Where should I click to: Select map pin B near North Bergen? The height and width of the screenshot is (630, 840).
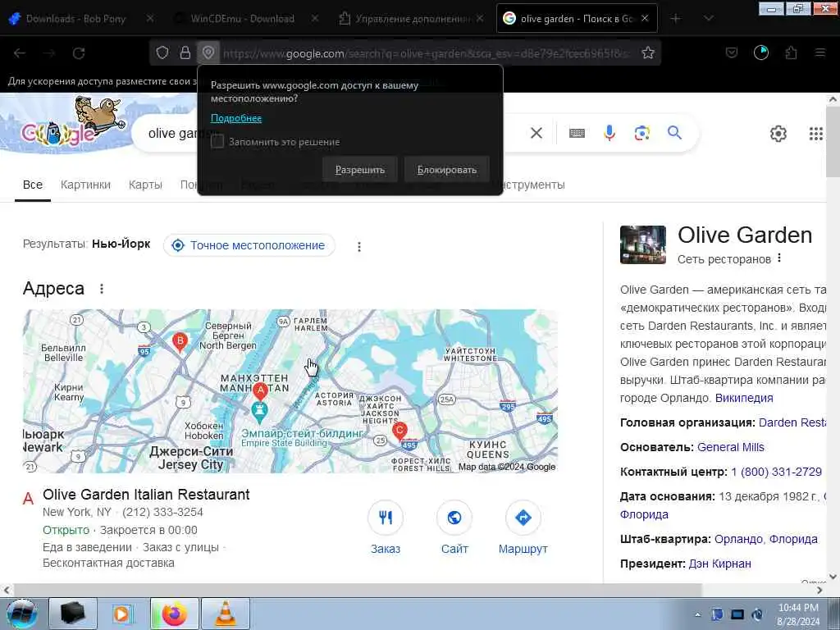[x=180, y=342]
